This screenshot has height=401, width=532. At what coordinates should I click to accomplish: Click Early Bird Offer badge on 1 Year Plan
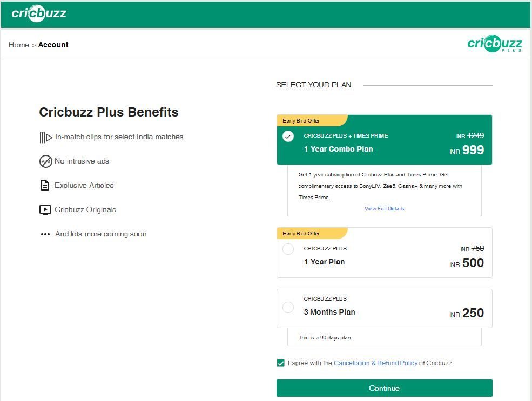pos(301,234)
